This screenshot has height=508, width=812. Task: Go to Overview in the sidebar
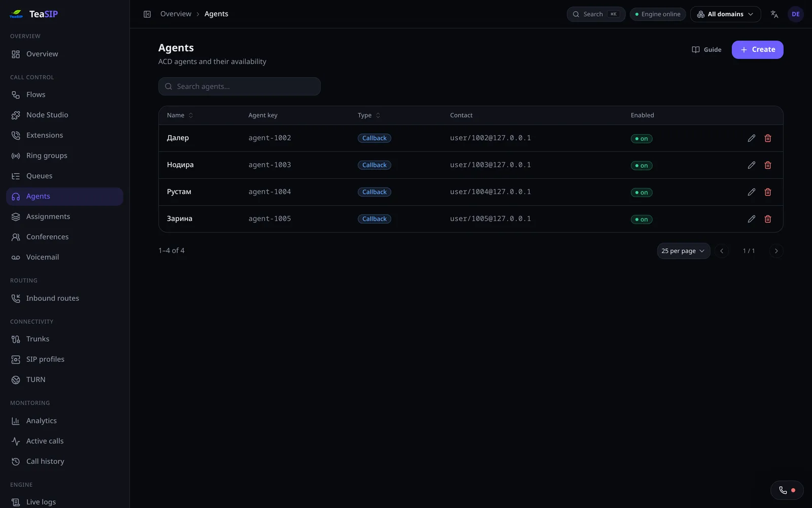(64, 54)
